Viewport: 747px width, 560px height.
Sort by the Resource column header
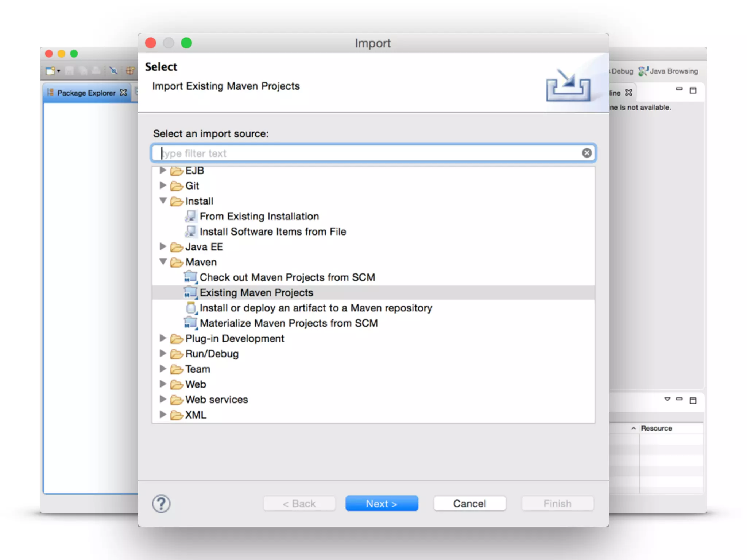click(x=656, y=428)
